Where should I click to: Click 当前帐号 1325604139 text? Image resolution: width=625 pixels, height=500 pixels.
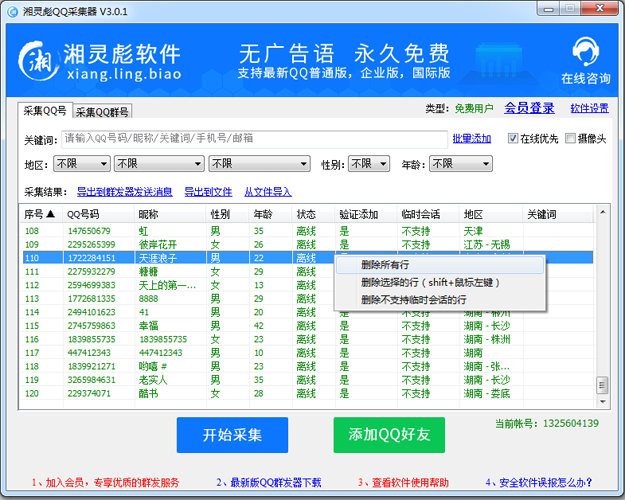547,423
